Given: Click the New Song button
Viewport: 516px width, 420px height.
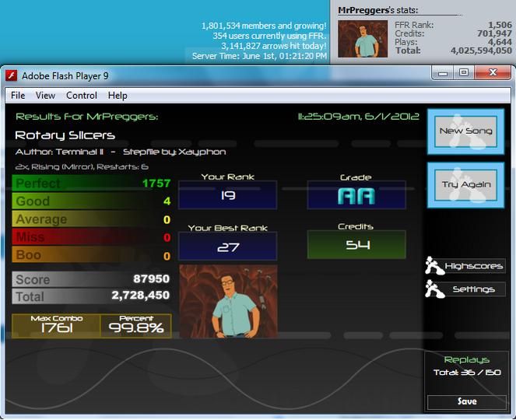Looking at the screenshot, I should tap(465, 131).
